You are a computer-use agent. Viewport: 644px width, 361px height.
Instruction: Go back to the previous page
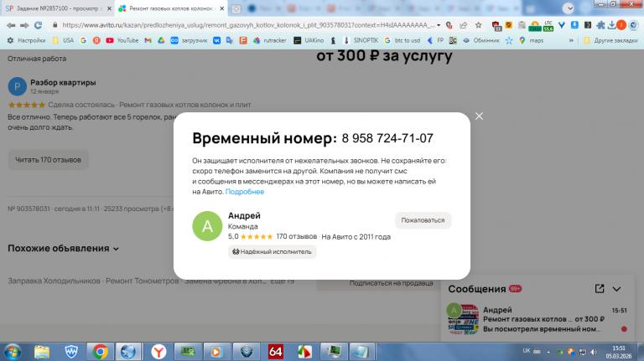point(11,25)
